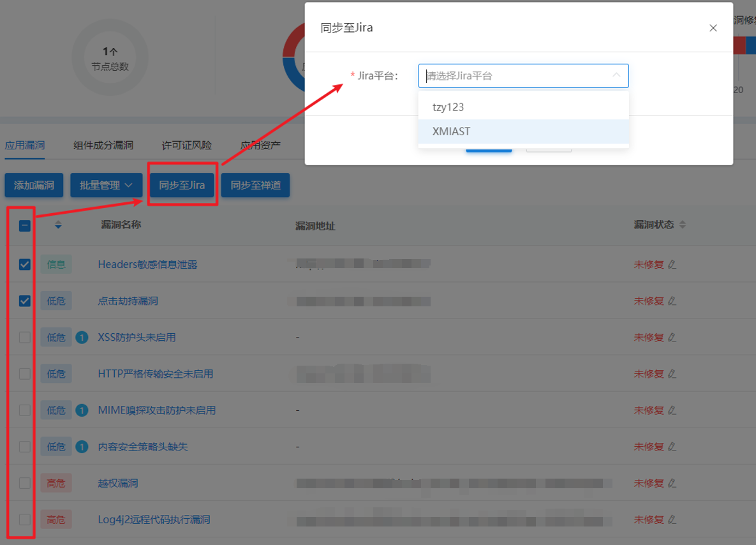Switch to 许可证风险 tab
The width and height of the screenshot is (756, 545).
pyautogui.click(x=186, y=145)
